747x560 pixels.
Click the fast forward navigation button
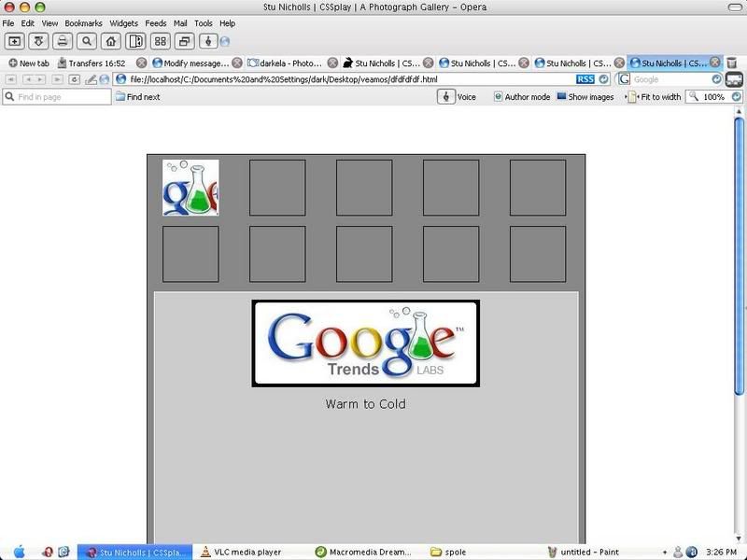[x=58, y=79]
